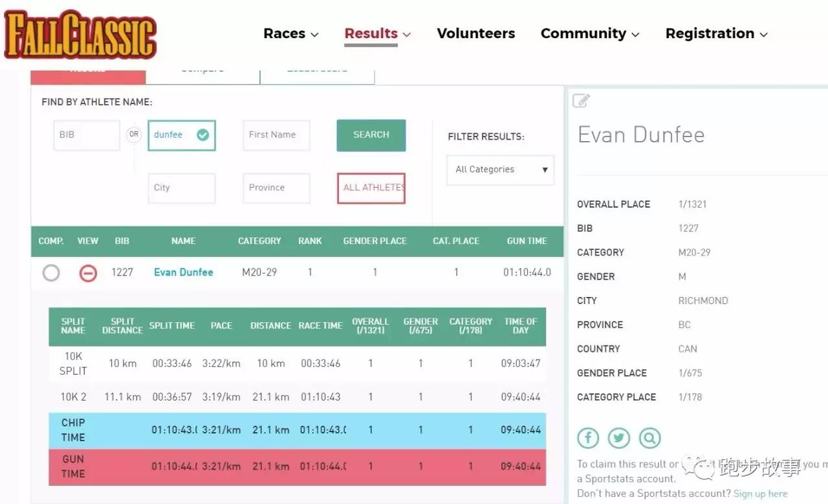The height and width of the screenshot is (504, 828).
Task: Focus the First Name input field
Action: pos(276,135)
